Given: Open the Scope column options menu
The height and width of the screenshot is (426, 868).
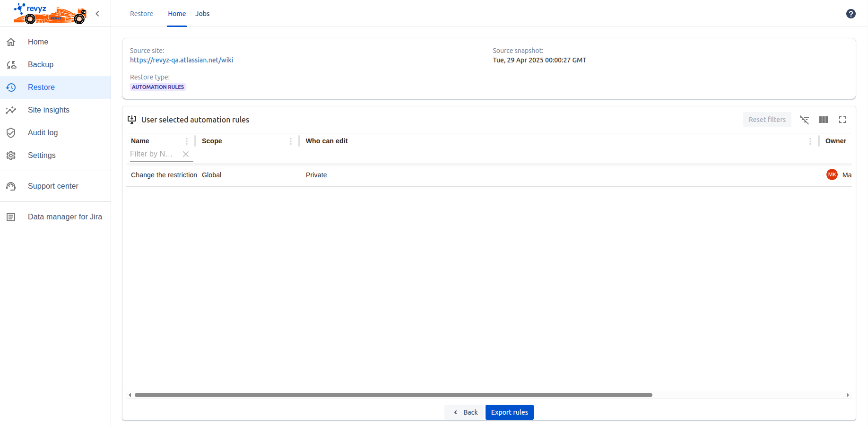Looking at the screenshot, I should (291, 141).
